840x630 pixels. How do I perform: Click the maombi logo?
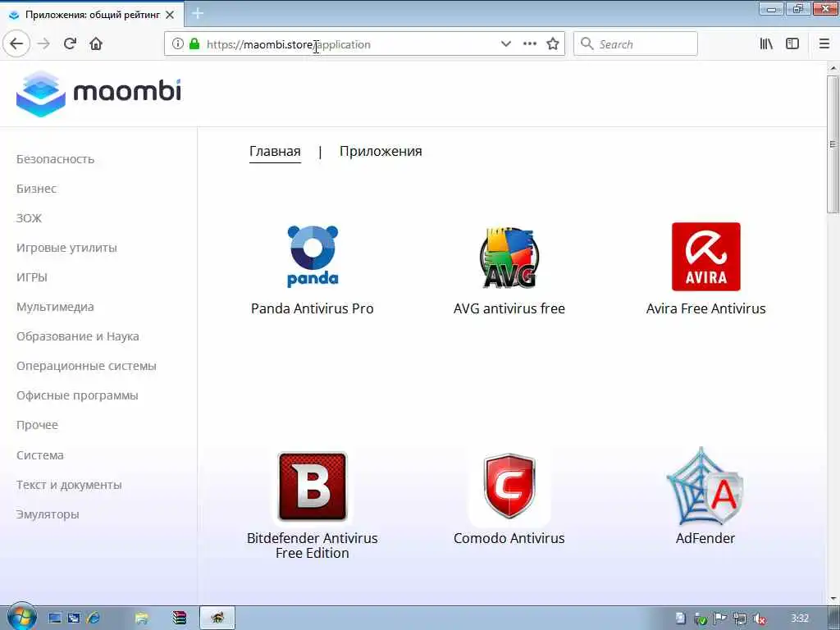pos(98,94)
